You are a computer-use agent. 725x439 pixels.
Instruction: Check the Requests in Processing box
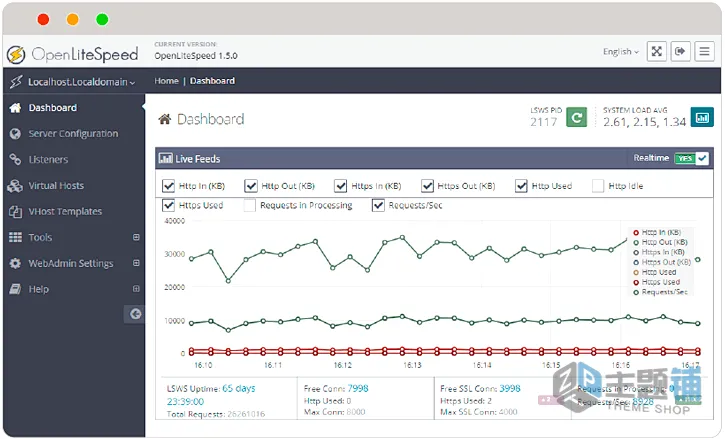[x=250, y=205]
